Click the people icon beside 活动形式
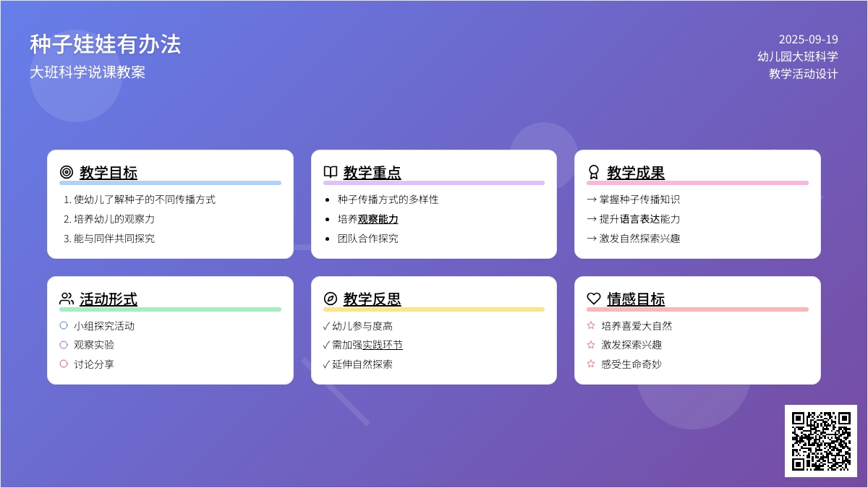The width and height of the screenshot is (868, 488). click(x=67, y=299)
